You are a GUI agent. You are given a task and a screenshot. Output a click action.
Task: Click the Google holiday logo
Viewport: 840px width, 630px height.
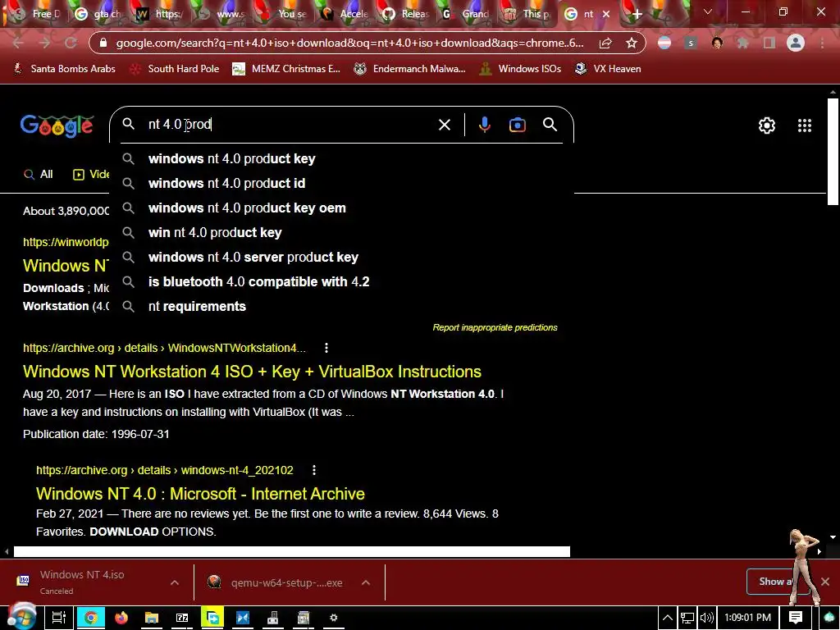tap(57, 126)
